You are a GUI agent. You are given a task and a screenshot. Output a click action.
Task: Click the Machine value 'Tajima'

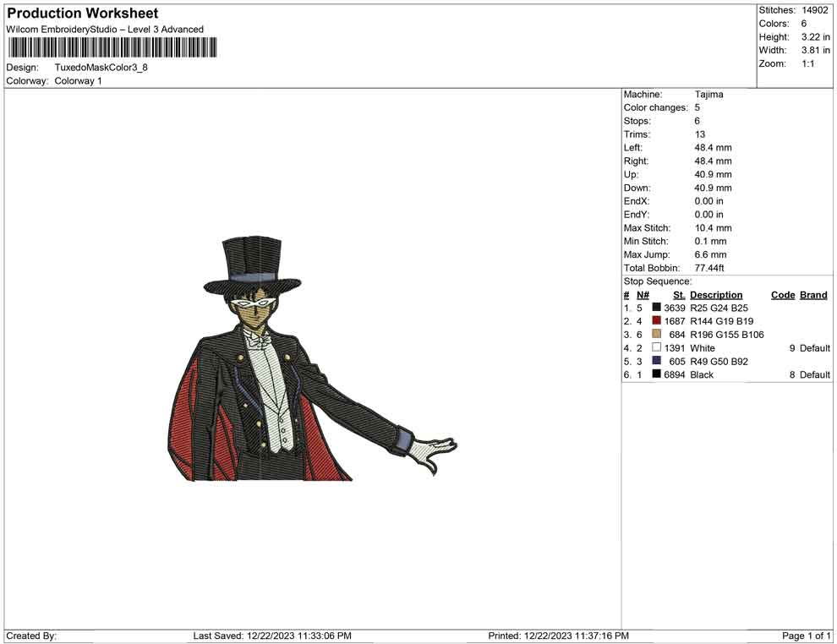708,95
